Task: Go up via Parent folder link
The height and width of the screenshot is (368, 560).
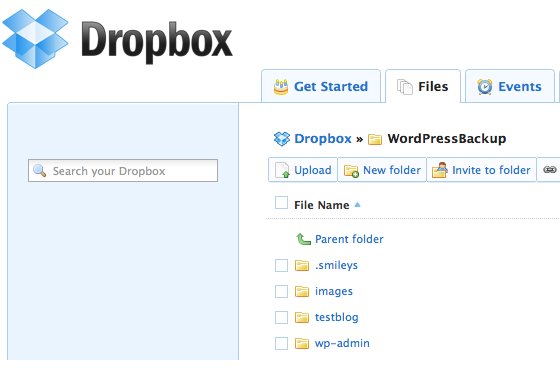Action: click(349, 239)
